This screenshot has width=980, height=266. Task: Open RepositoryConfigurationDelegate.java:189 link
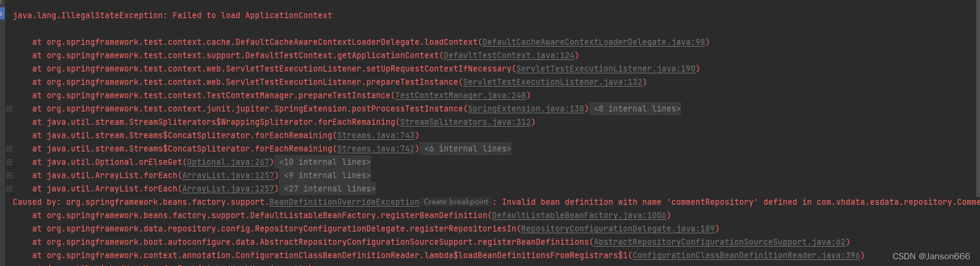(618, 229)
